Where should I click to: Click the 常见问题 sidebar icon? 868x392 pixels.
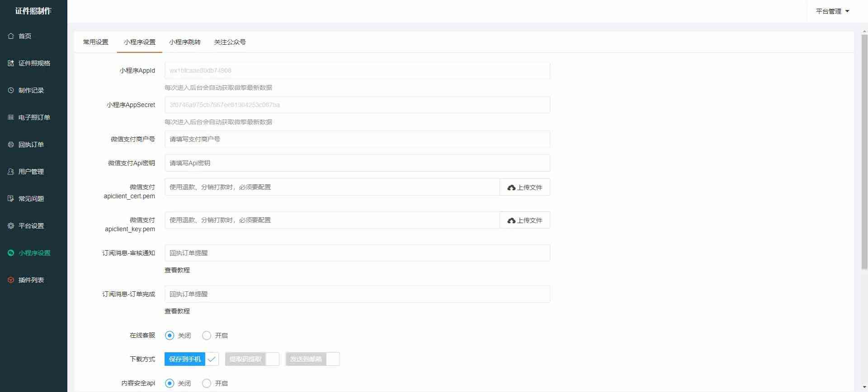(11, 199)
